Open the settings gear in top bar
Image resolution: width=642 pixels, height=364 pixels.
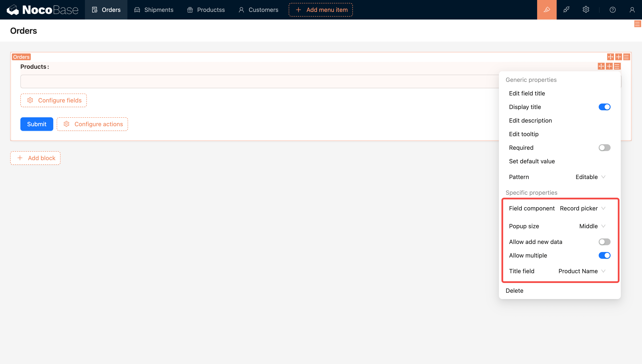pyautogui.click(x=586, y=10)
